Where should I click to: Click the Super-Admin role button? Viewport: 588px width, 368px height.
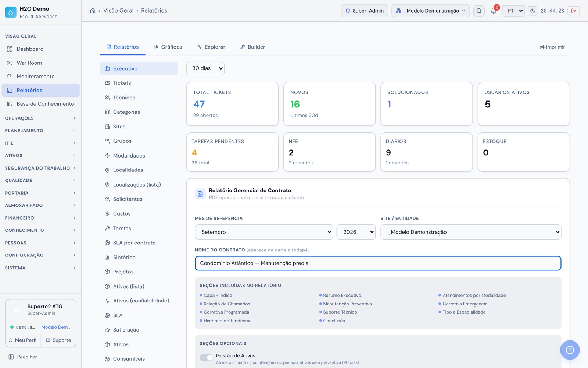click(x=365, y=11)
